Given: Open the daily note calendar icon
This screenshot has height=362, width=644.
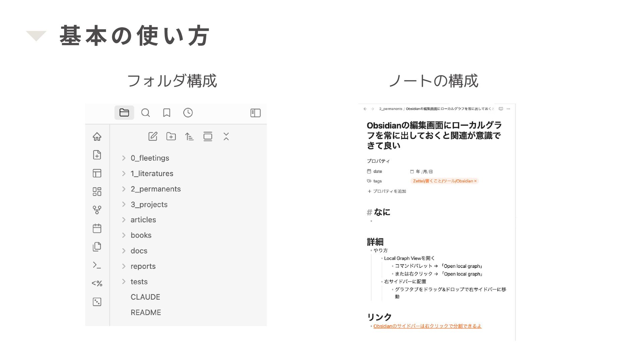Looking at the screenshot, I should [97, 228].
